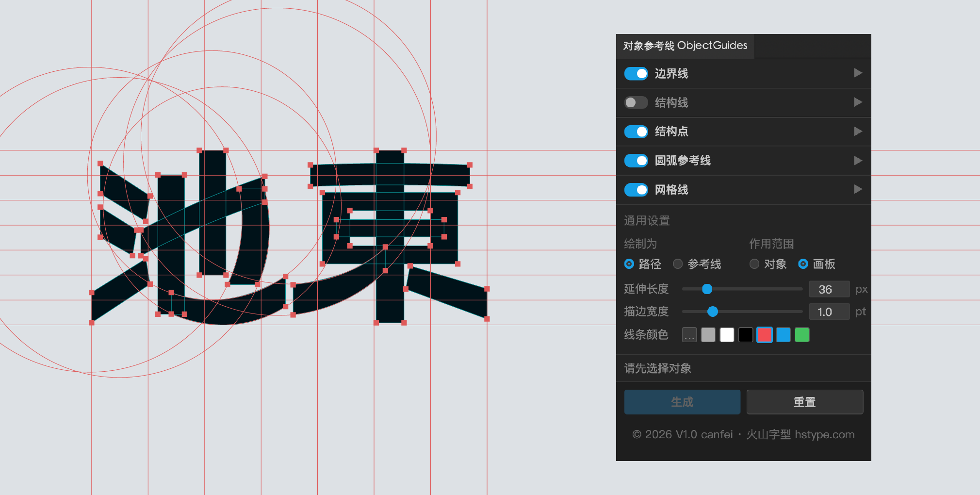This screenshot has width=980, height=495.
Task: Expand the 网格线 section arrow
Action: 858,189
